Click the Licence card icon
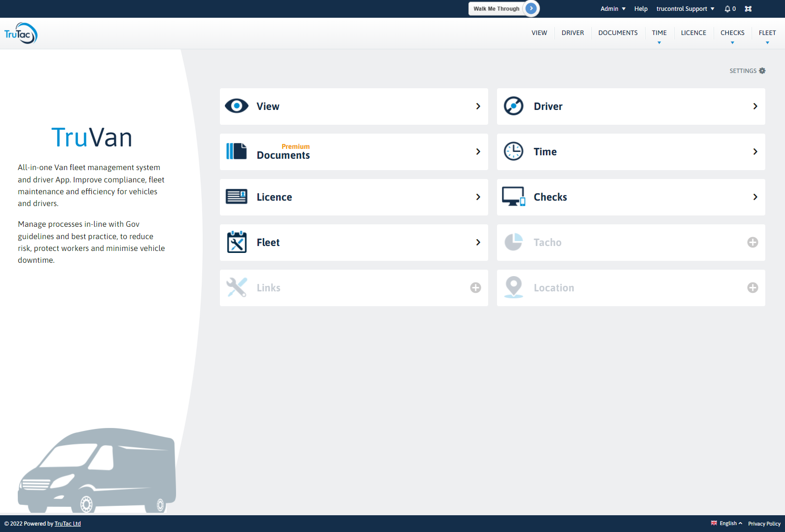Viewport: 785px width, 532px height. point(237,197)
